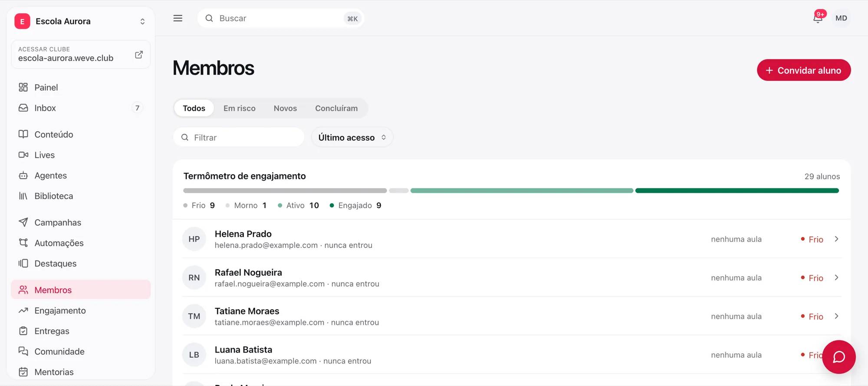
Task: Open Entregas section
Action: click(81, 331)
